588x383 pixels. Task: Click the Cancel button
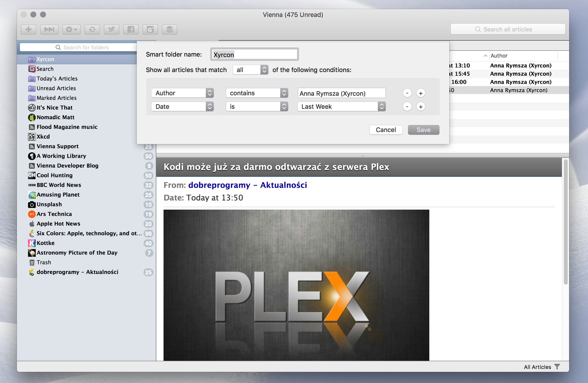[386, 130]
